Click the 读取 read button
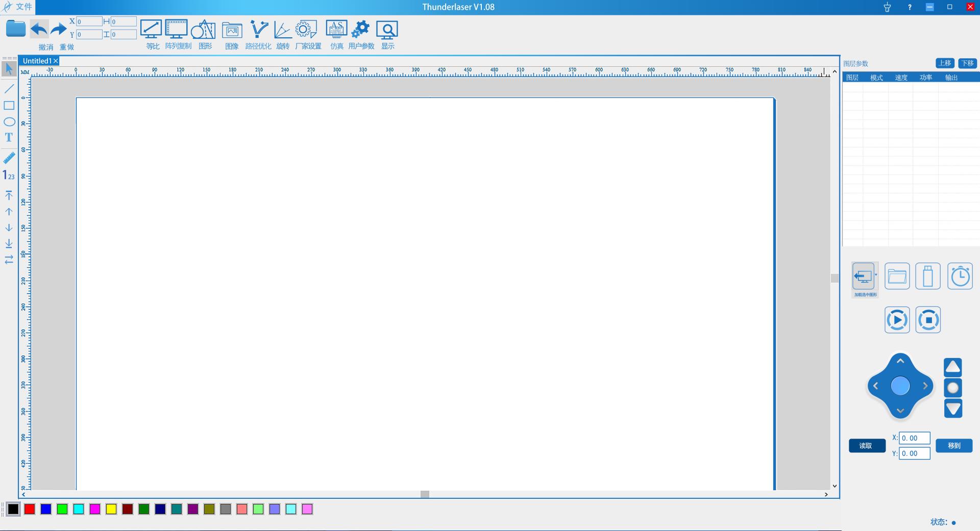This screenshot has width=980, height=531. coord(867,446)
